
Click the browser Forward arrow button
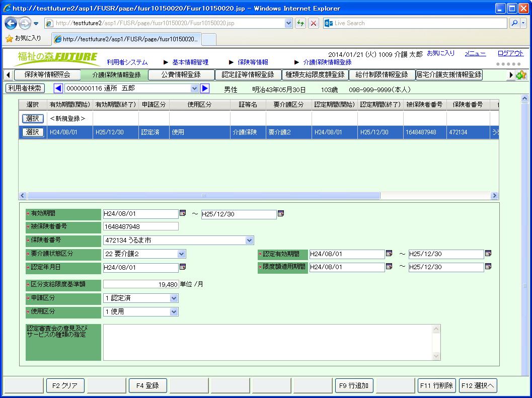click(25, 23)
